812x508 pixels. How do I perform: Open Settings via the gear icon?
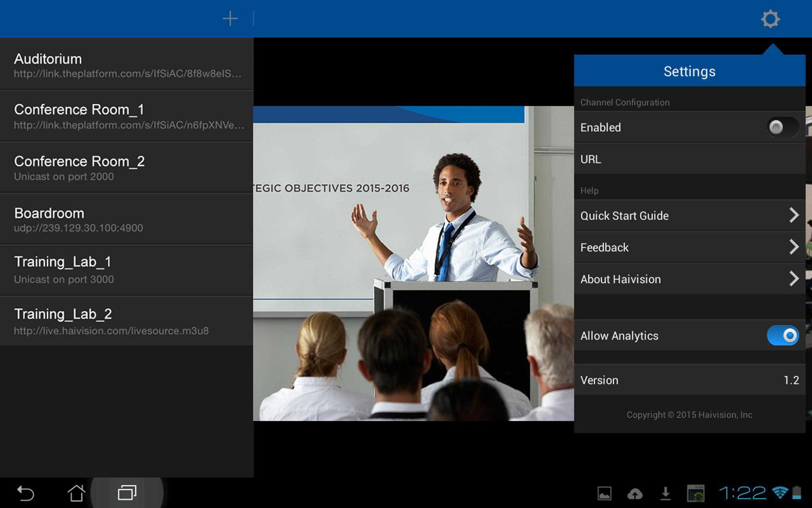click(770, 18)
